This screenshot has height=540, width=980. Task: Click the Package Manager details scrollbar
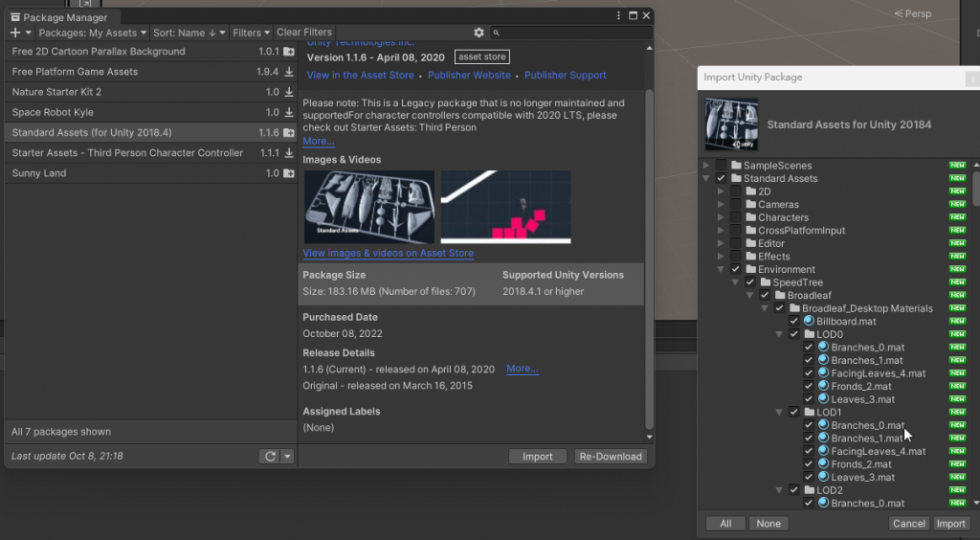650,259
